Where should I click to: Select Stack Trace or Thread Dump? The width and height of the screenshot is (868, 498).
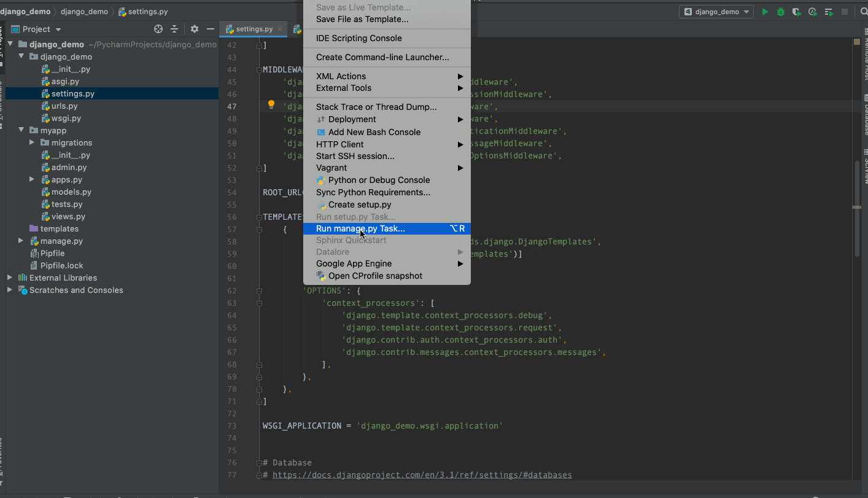click(387, 107)
